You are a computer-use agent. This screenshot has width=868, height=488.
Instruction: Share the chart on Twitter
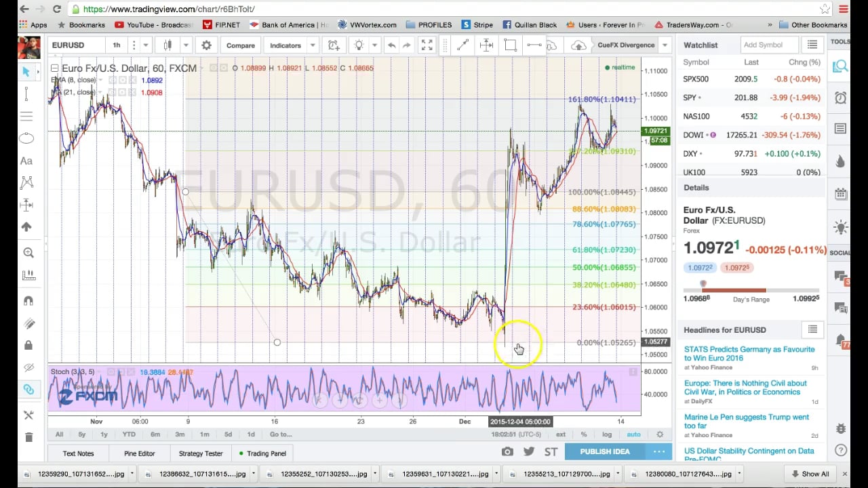(x=529, y=451)
